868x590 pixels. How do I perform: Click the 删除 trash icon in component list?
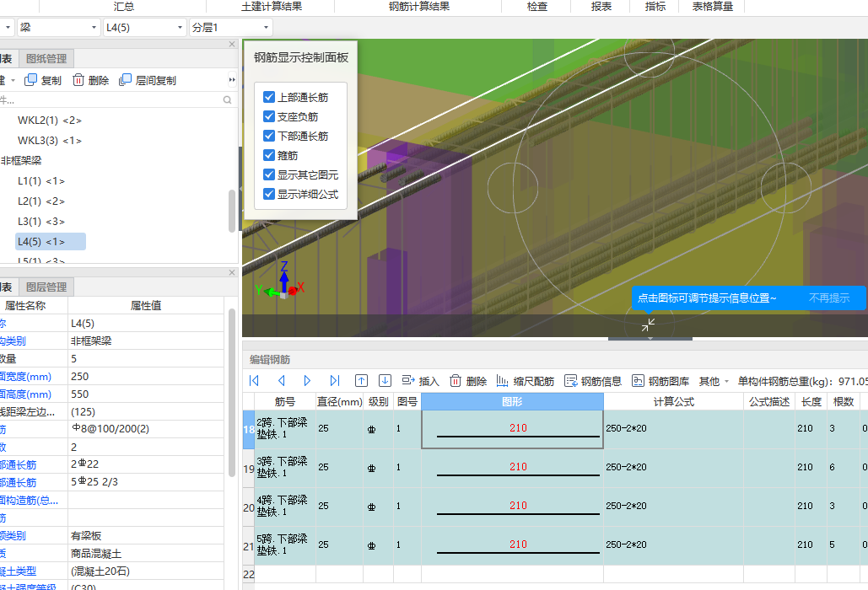pyautogui.click(x=78, y=80)
